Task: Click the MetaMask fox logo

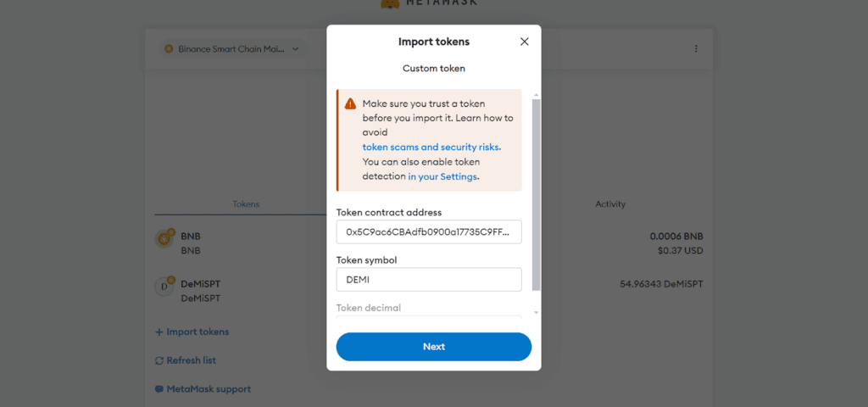Action: coord(390,3)
